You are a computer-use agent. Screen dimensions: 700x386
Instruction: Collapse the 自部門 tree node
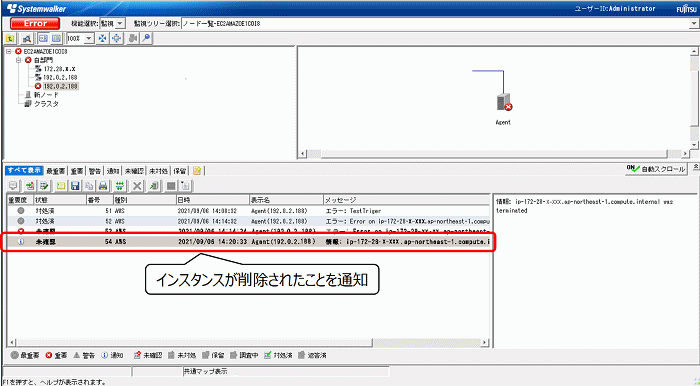pos(19,60)
